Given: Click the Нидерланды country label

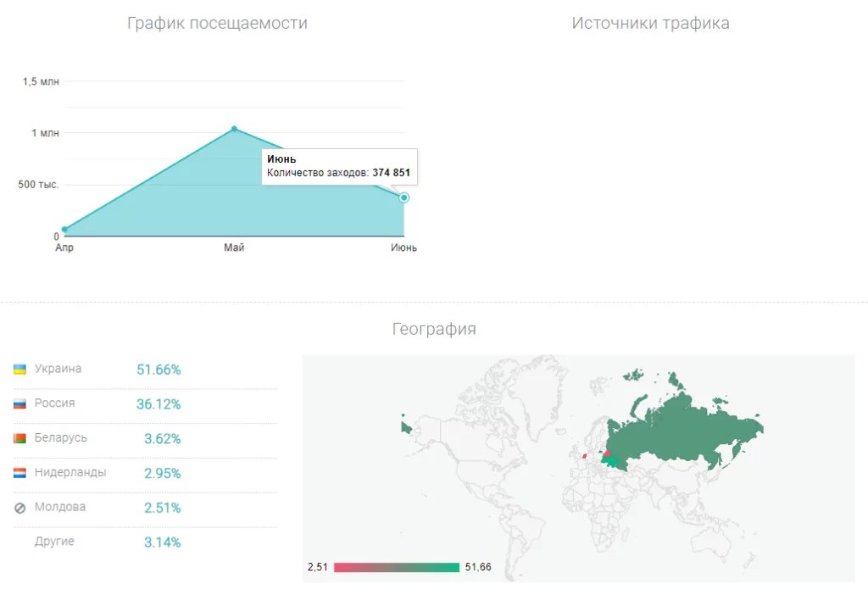Looking at the screenshot, I should point(70,472).
